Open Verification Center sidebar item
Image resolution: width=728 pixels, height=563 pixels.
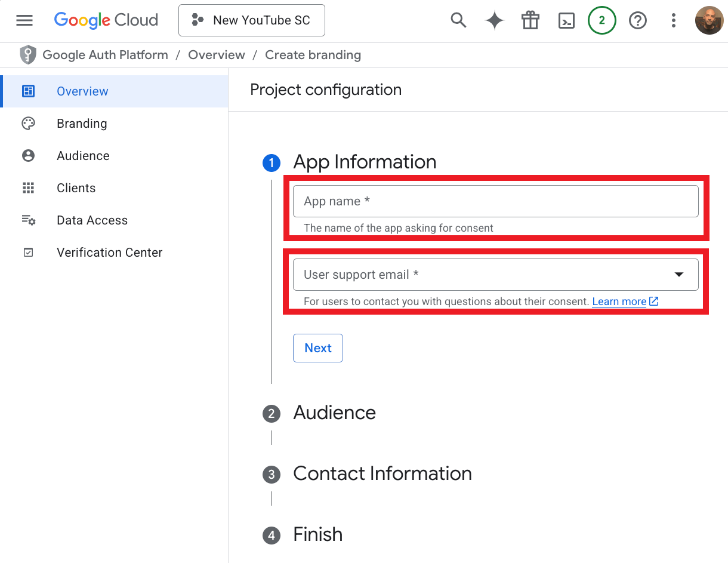[x=109, y=253]
